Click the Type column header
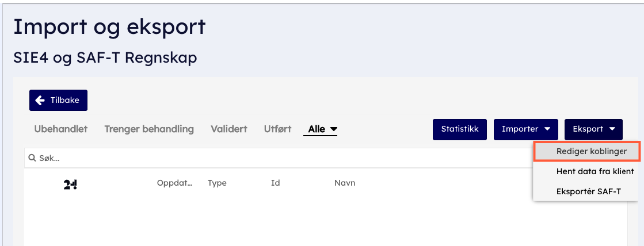The width and height of the screenshot is (644, 246). (x=217, y=183)
